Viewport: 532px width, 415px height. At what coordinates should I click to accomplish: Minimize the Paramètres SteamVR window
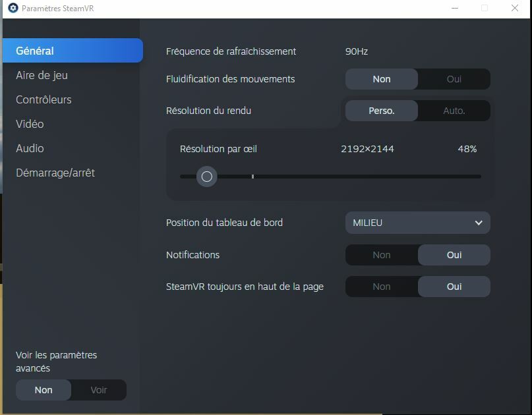click(455, 8)
